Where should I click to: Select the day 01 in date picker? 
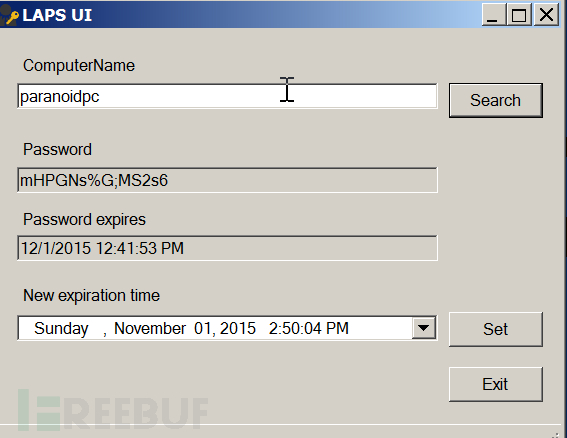[x=203, y=328]
